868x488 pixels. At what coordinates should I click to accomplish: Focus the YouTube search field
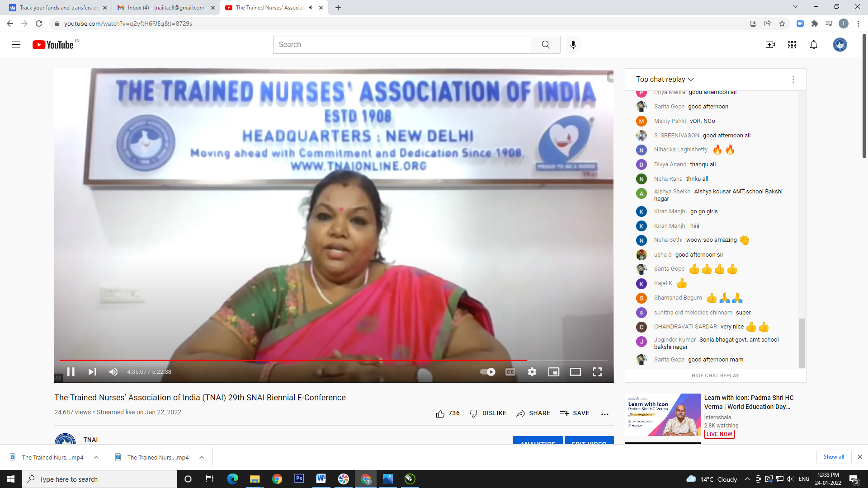[x=402, y=45]
